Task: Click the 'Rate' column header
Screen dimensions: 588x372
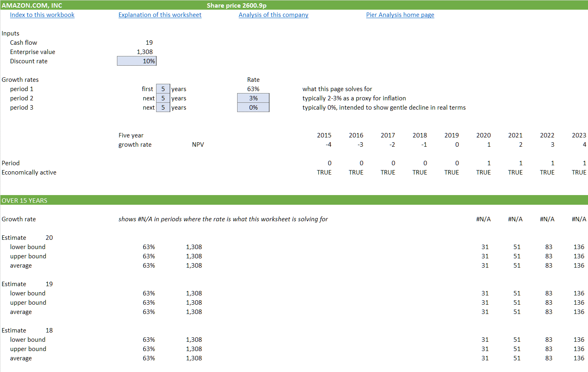Action: point(253,79)
